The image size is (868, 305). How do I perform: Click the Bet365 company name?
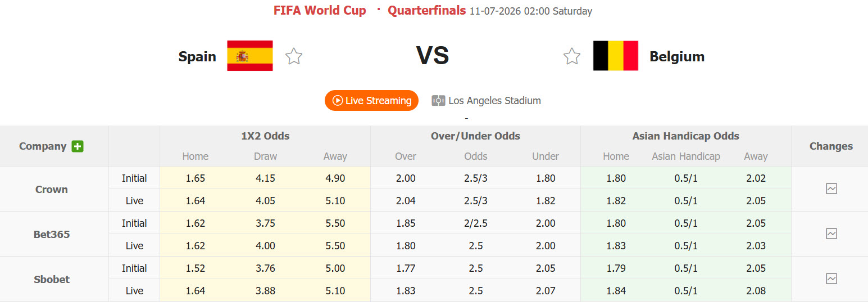tap(52, 235)
